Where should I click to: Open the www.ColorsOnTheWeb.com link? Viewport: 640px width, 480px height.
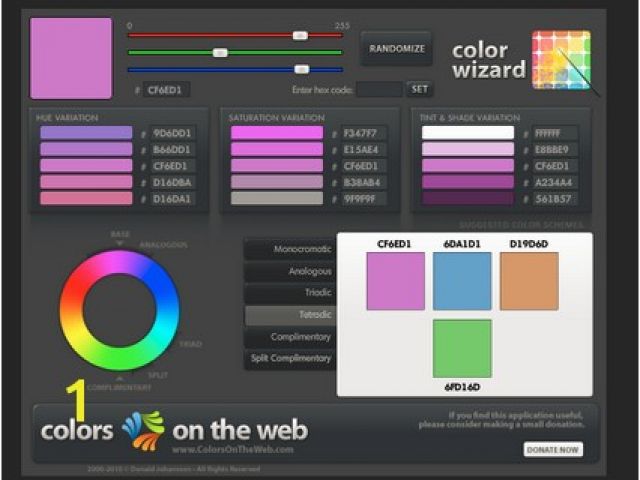[233, 449]
